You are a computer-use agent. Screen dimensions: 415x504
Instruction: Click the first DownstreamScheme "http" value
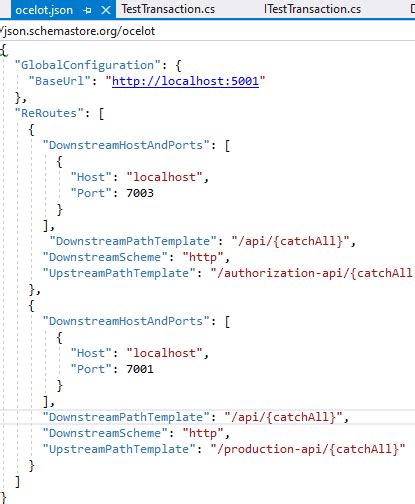pos(203,257)
